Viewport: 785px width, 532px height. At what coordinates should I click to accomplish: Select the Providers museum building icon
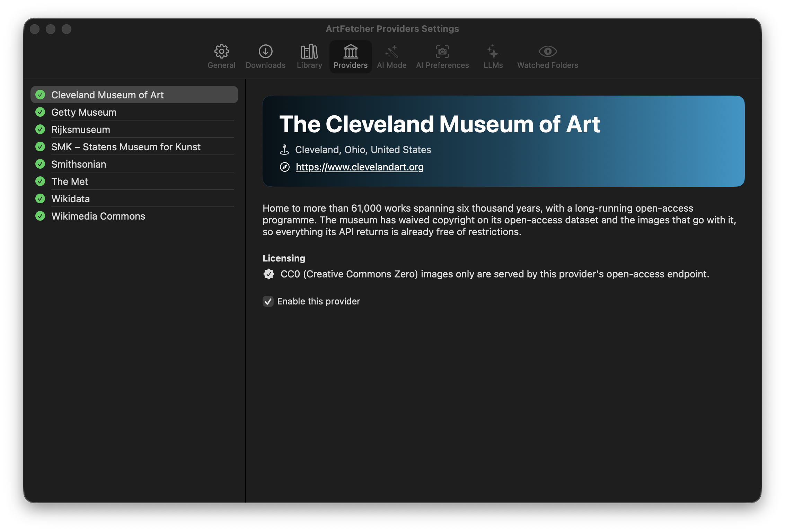click(x=351, y=52)
